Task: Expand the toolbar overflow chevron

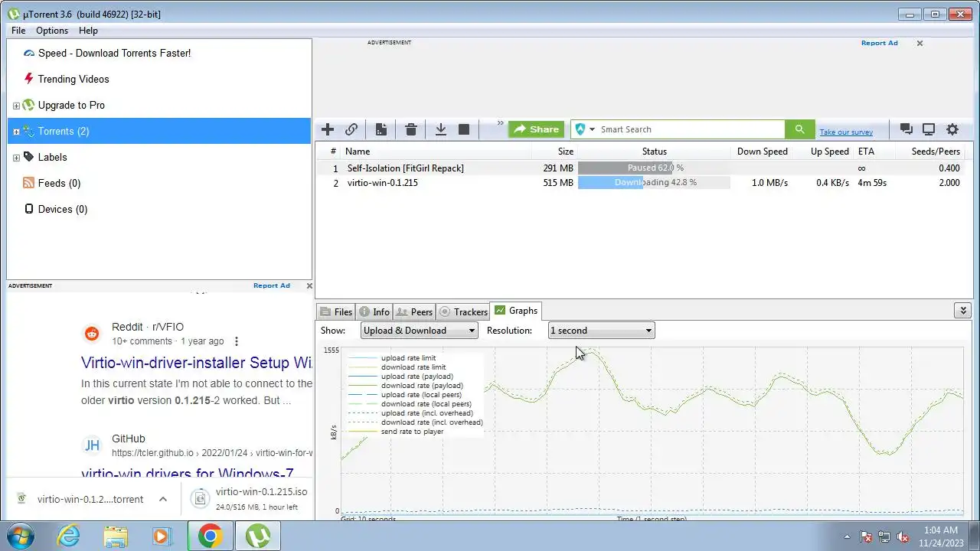Action: (501, 123)
